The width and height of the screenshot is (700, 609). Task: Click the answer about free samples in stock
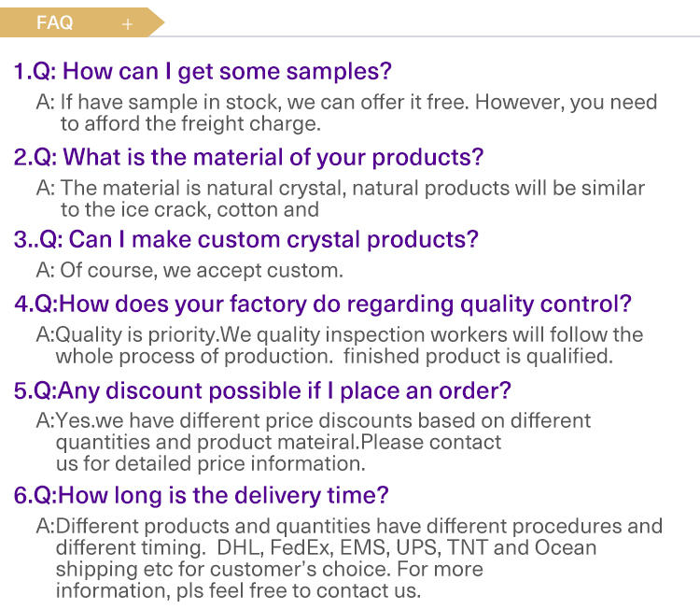(346, 103)
